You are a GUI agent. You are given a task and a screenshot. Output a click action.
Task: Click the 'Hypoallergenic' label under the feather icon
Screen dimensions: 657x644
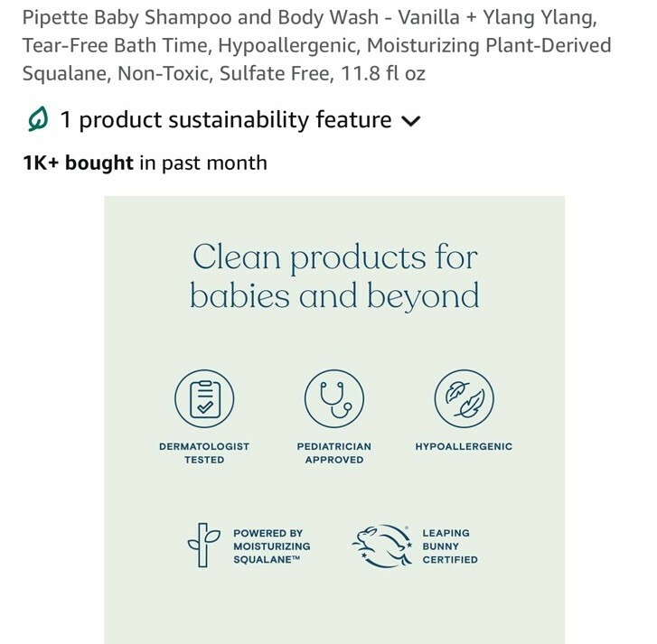click(464, 446)
